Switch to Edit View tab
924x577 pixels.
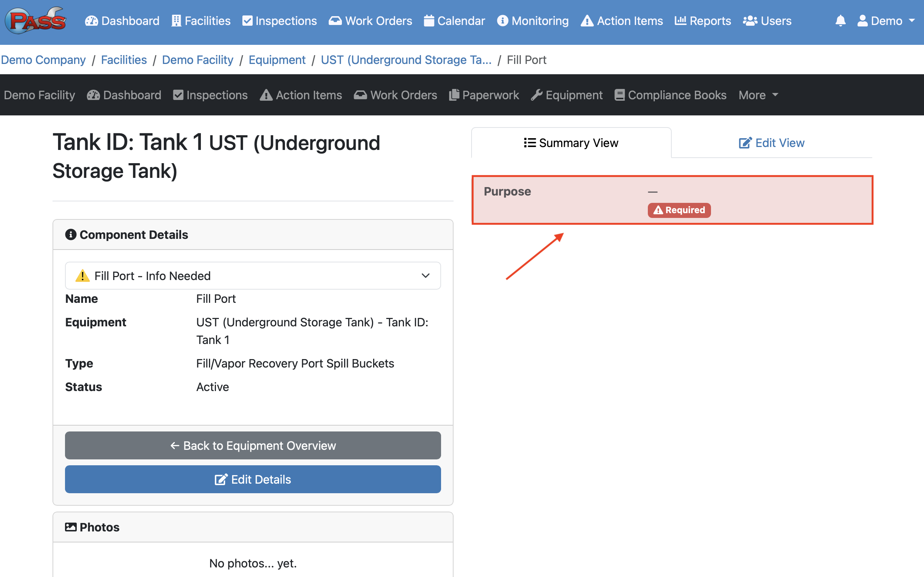(x=772, y=143)
